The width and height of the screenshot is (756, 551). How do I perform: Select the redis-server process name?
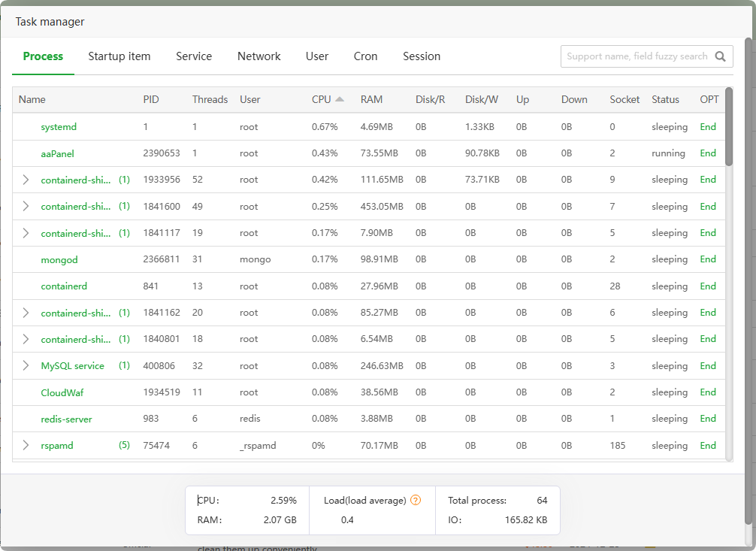(66, 419)
